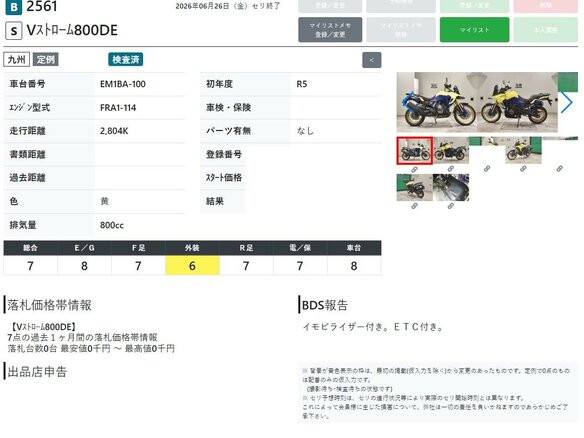Click parts value なし
The image size is (584, 438).
(305, 131)
